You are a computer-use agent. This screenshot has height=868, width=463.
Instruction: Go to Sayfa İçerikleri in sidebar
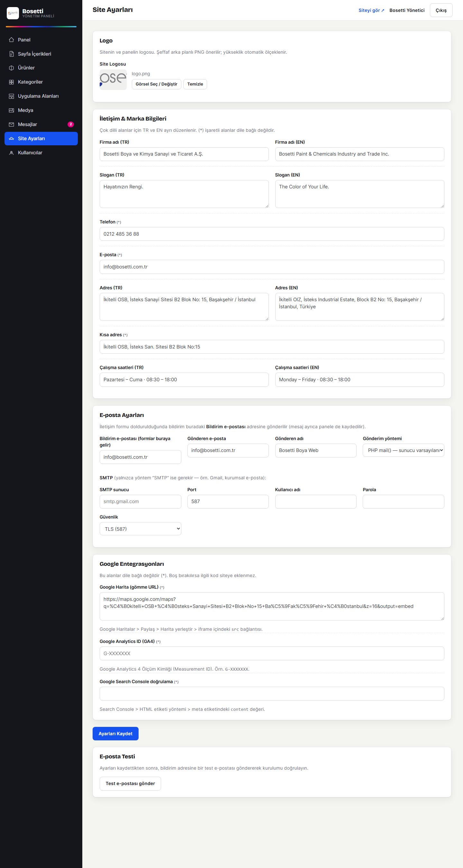click(41, 54)
